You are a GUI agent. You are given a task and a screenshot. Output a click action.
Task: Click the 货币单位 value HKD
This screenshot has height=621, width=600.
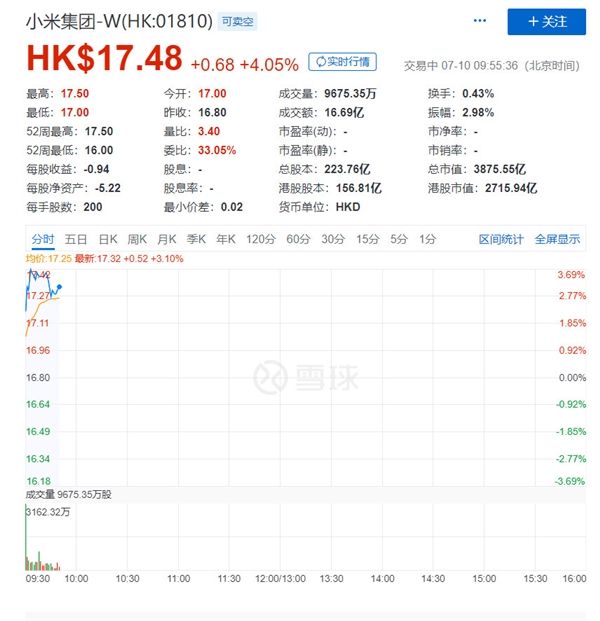(348, 207)
